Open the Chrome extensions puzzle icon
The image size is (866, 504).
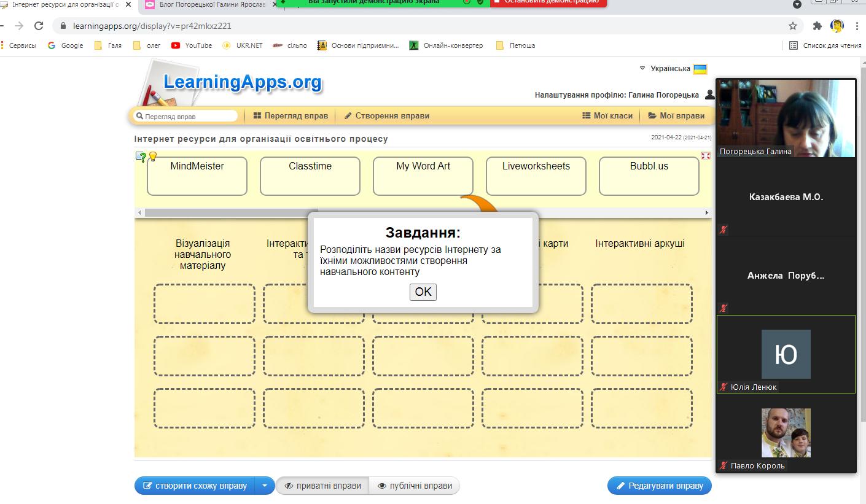pyautogui.click(x=817, y=26)
